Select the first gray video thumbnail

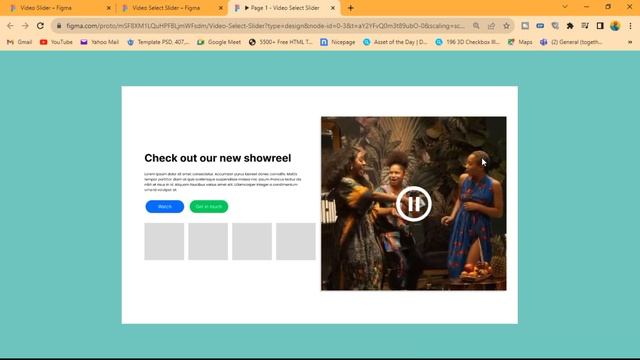point(164,241)
